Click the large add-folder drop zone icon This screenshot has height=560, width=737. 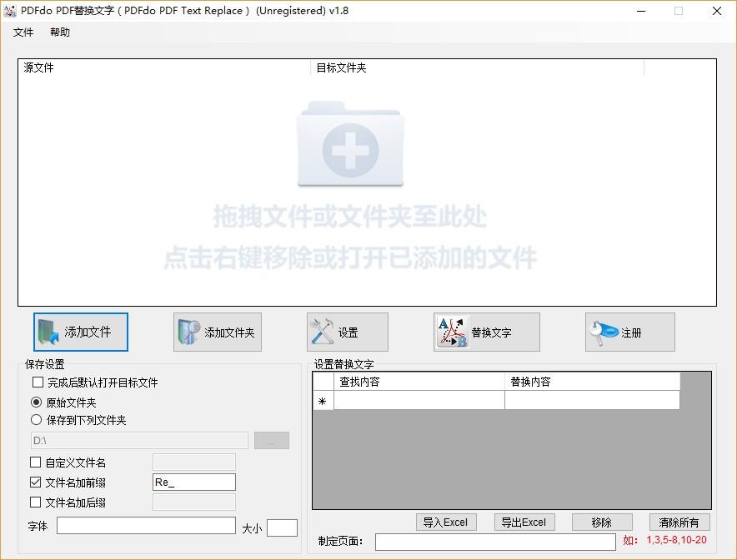point(350,144)
